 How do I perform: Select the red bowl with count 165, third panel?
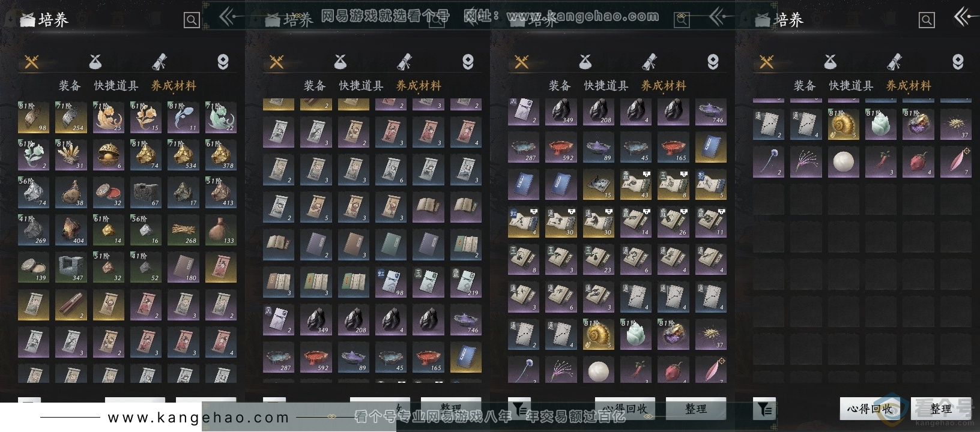point(674,148)
